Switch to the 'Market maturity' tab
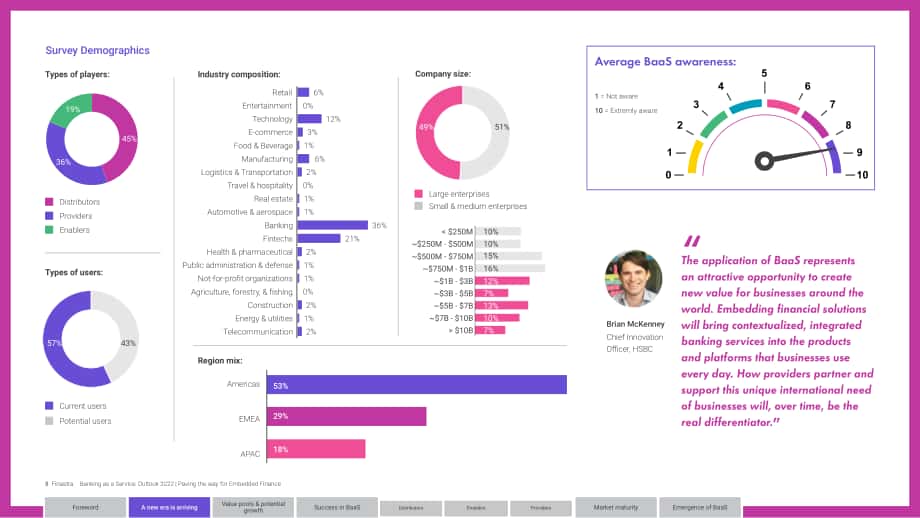Image resolution: width=920 pixels, height=518 pixels. tap(615, 507)
